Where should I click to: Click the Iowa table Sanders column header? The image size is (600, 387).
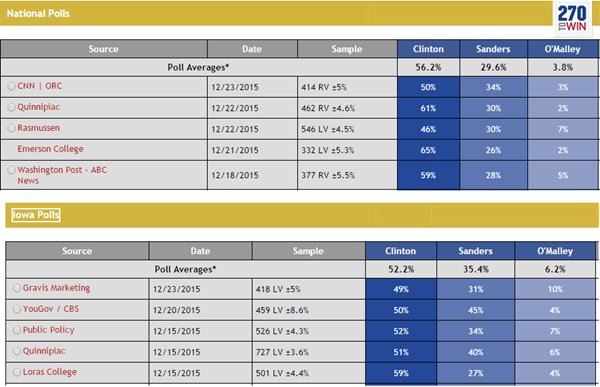click(475, 251)
